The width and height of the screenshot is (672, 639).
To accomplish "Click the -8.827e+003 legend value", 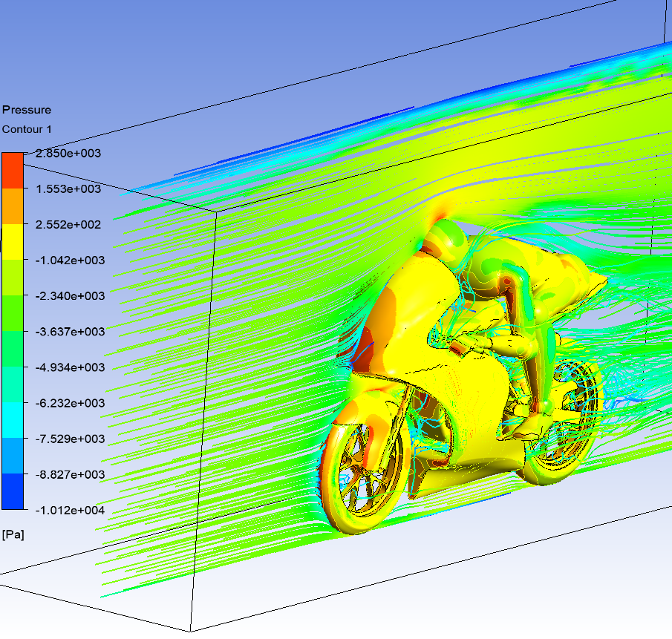I will (x=70, y=474).
